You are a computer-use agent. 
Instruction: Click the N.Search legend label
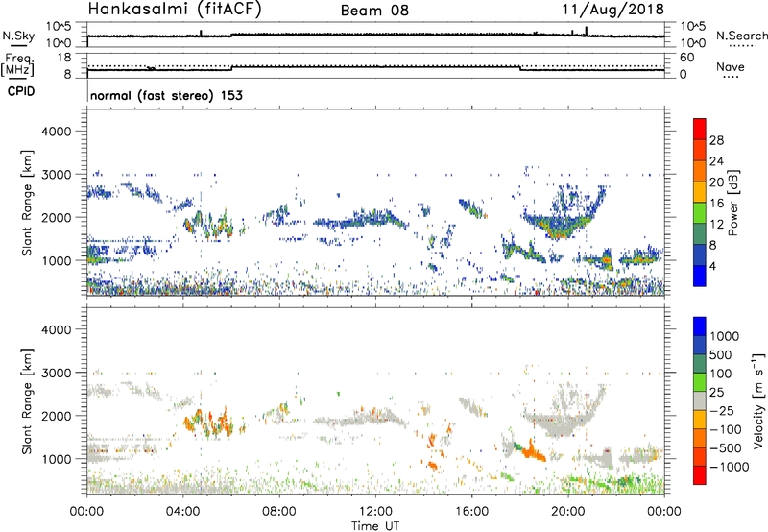(742, 36)
